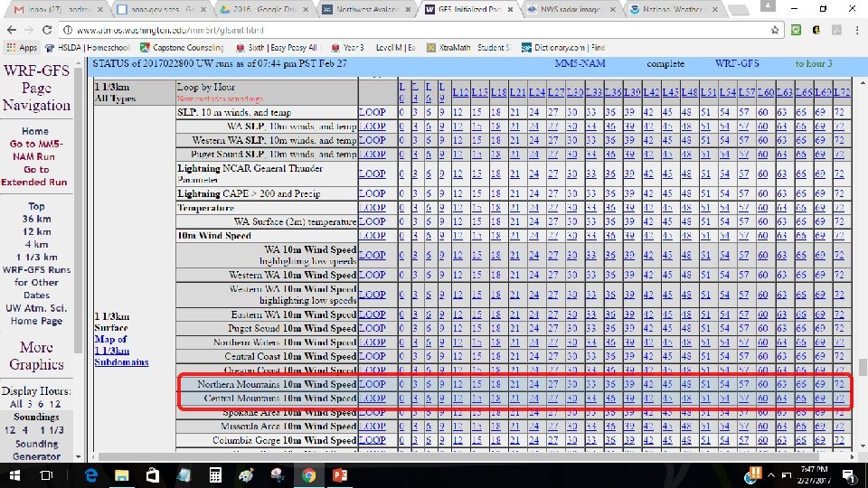Open the taskbar clock showing 7:47 PM
The width and height of the screenshot is (868, 488).
[x=815, y=475]
